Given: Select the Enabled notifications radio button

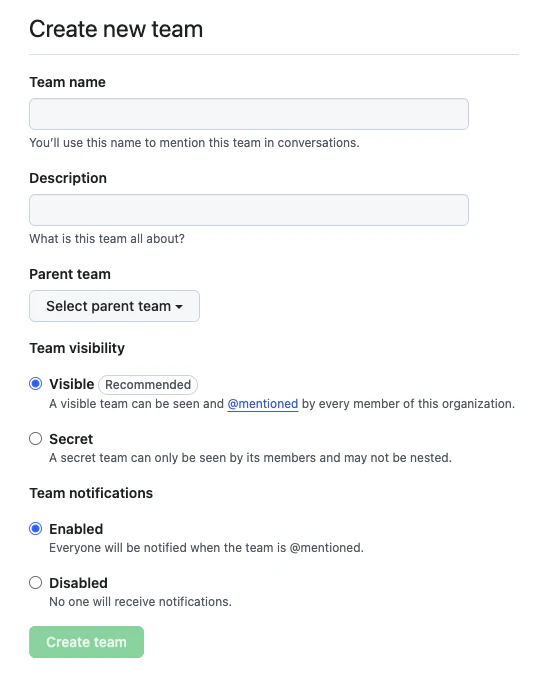Looking at the screenshot, I should pos(35,528).
